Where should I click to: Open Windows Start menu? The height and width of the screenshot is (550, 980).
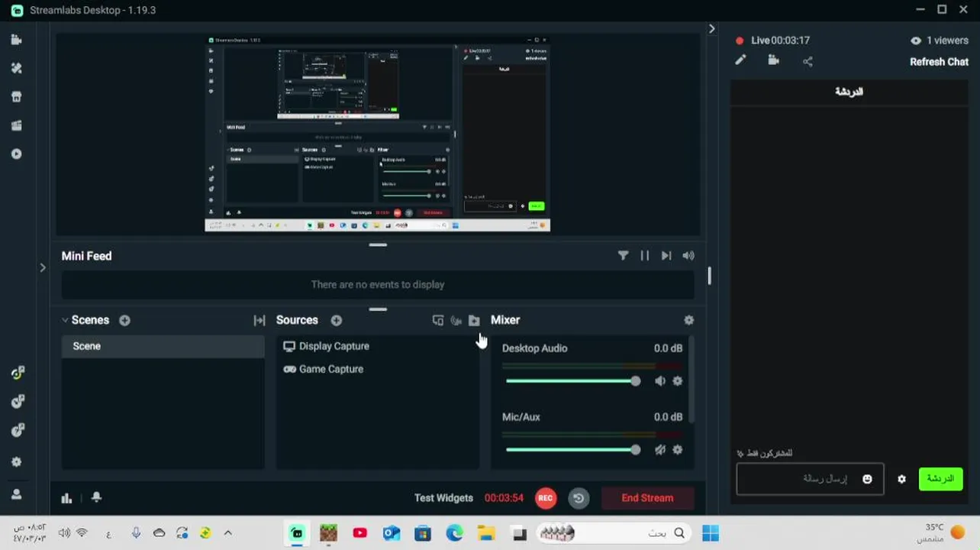710,533
